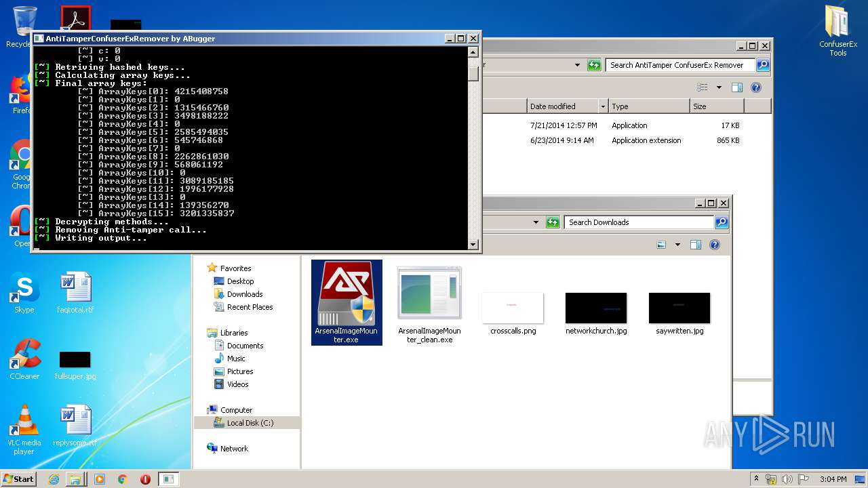Screen dimensions: 868x488
Task: Toggle preview pane in AntiTamper Remover window
Action: click(737, 87)
